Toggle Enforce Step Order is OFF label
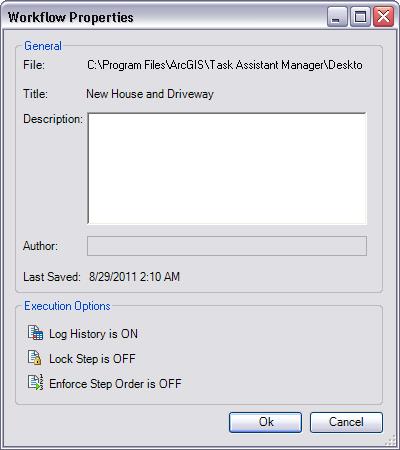The height and width of the screenshot is (450, 400). [115, 384]
